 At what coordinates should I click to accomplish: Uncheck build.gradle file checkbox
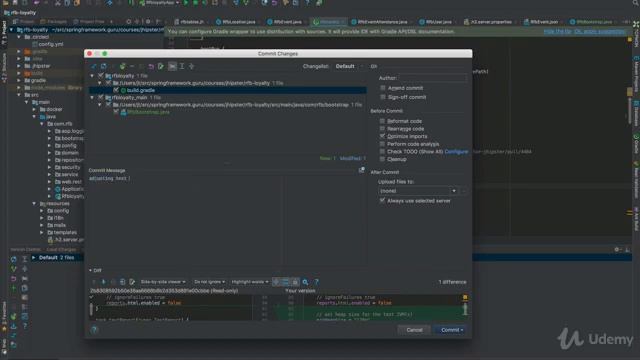point(116,90)
